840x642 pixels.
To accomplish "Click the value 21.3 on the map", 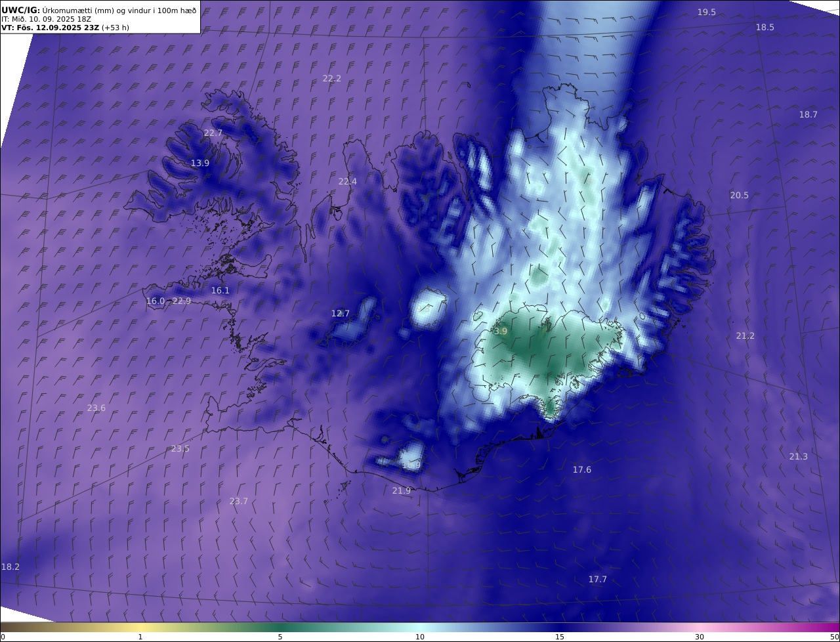I will 799,457.
